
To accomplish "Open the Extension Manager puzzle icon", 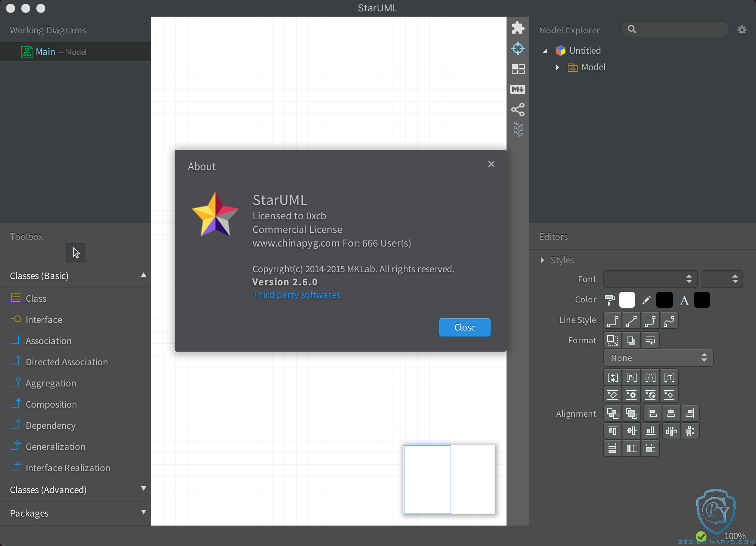I will [x=518, y=28].
